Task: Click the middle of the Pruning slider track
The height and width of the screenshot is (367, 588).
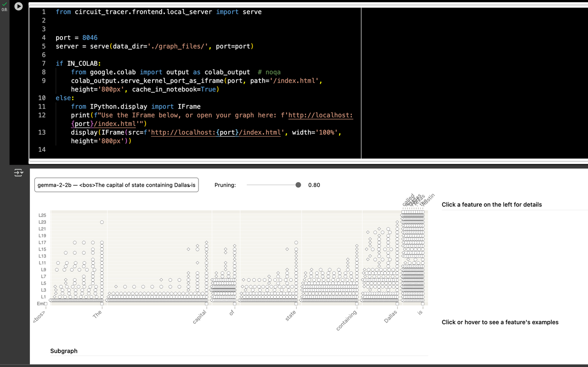Action: tap(274, 185)
